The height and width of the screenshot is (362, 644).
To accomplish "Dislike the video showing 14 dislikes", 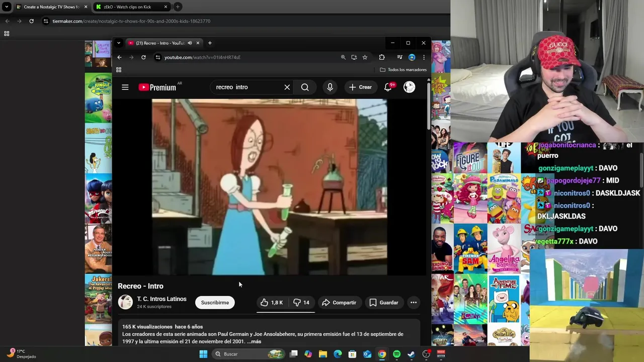I will (x=301, y=303).
